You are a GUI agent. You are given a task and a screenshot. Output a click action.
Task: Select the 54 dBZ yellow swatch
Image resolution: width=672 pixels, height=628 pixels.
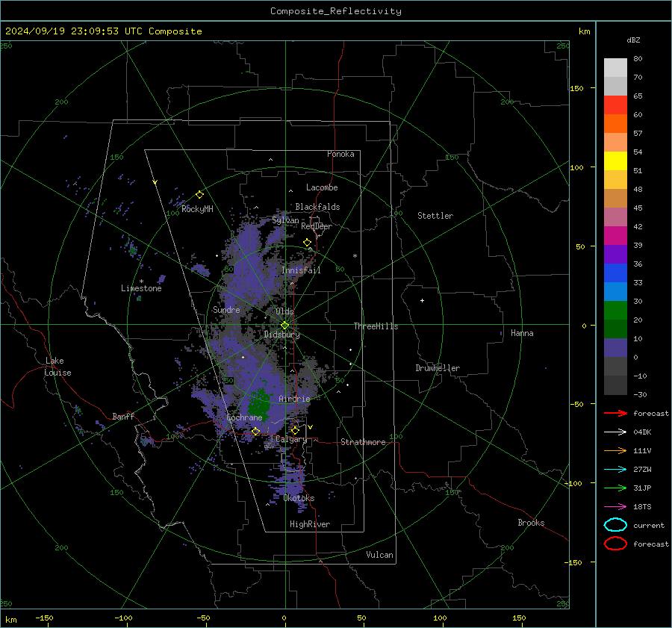[x=615, y=161]
